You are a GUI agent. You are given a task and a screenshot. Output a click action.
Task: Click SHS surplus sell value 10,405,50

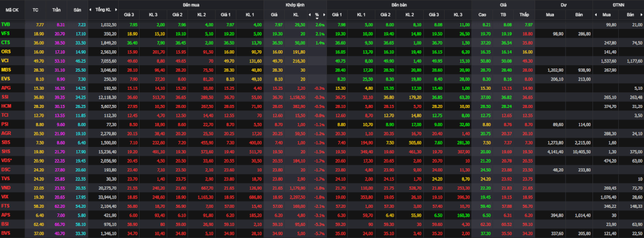582,151
